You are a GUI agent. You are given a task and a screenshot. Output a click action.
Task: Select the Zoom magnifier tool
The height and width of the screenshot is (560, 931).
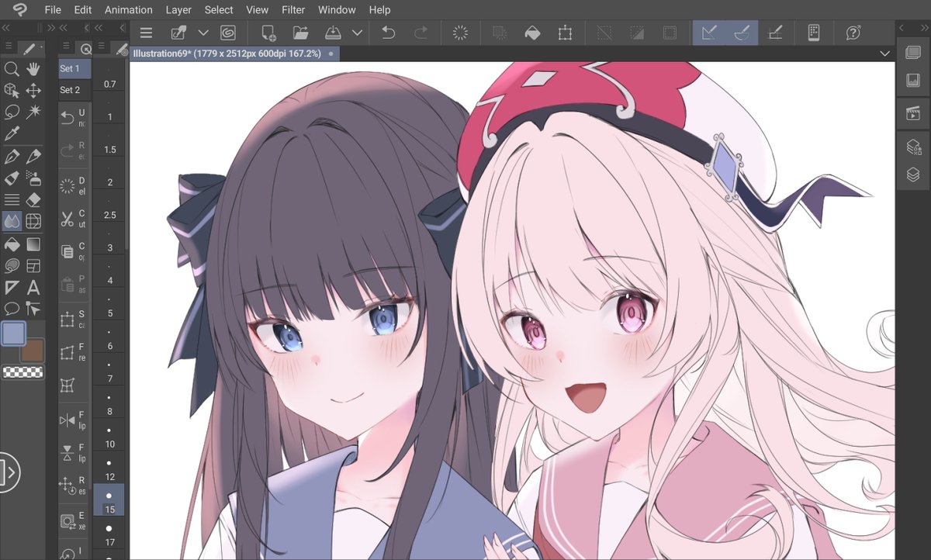pyautogui.click(x=12, y=69)
